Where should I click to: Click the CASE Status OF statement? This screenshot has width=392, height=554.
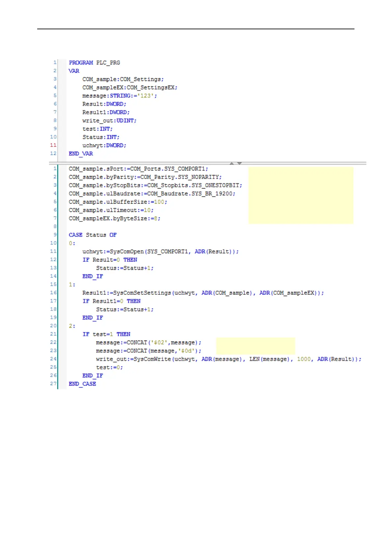pyautogui.click(x=93, y=235)
